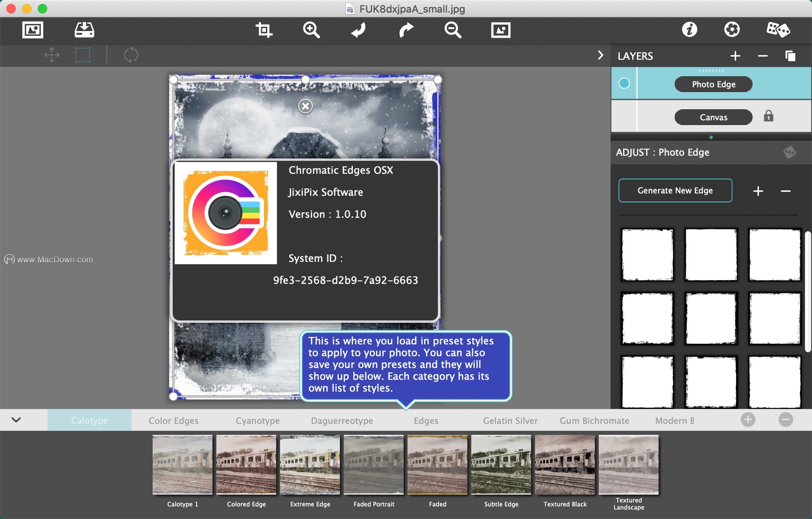The height and width of the screenshot is (519, 812).
Task: Redo with the right curved arrow
Action: pos(406,30)
